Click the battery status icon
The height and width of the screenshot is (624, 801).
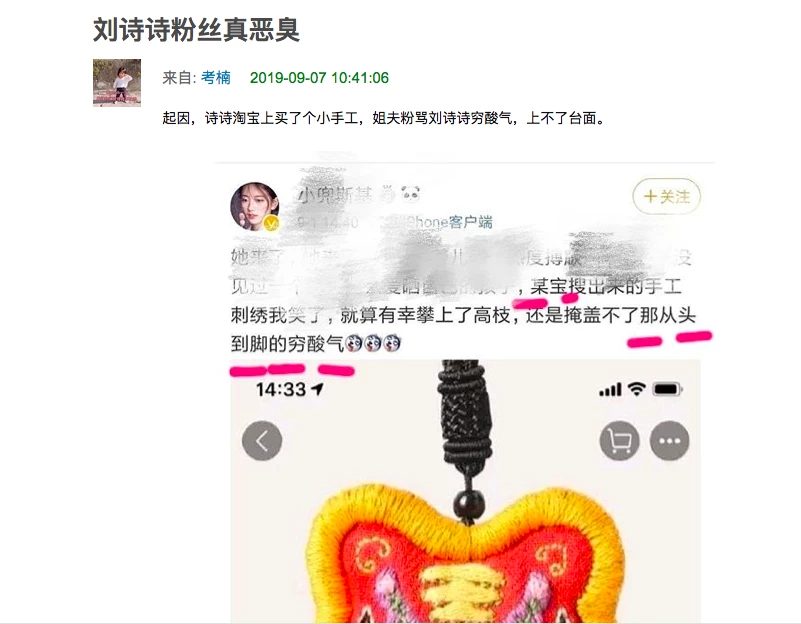pyautogui.click(x=667, y=389)
